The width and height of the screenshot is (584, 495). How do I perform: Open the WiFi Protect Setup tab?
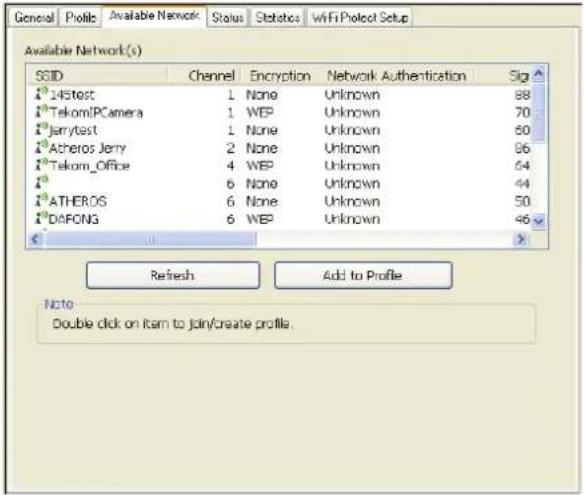pos(360,18)
